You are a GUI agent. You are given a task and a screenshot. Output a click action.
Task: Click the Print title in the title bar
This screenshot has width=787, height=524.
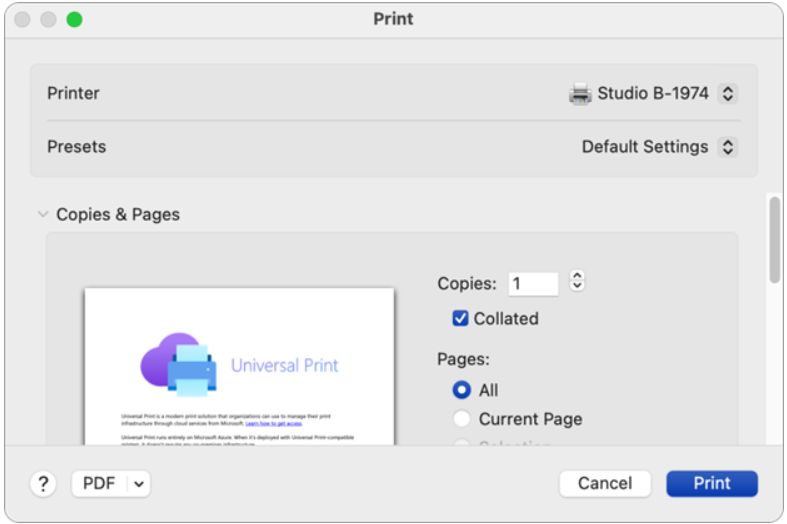point(393,19)
